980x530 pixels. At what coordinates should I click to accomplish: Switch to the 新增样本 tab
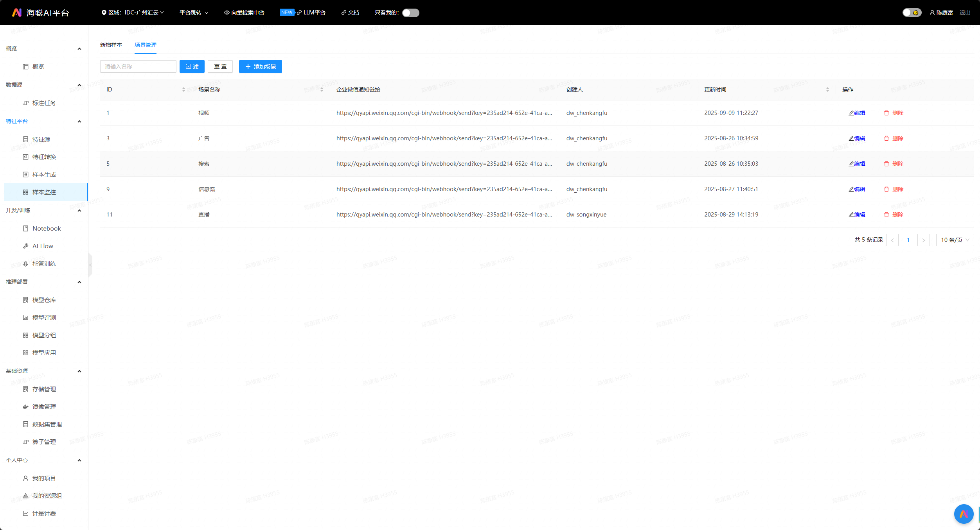tap(111, 45)
